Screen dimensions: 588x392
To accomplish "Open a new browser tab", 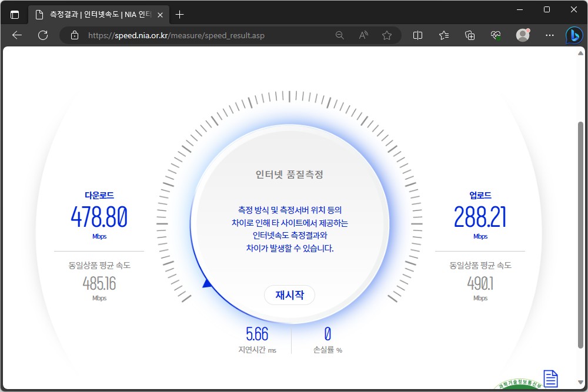I will pyautogui.click(x=179, y=15).
